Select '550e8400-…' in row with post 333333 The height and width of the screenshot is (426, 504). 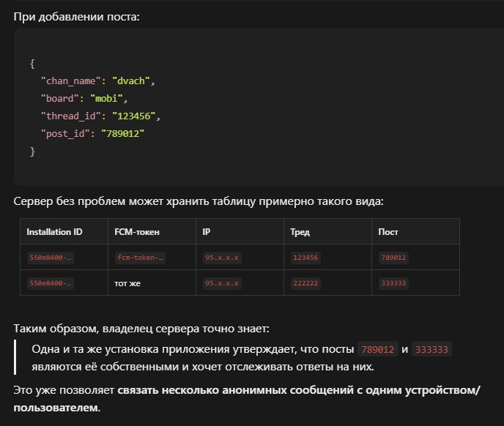50,283
